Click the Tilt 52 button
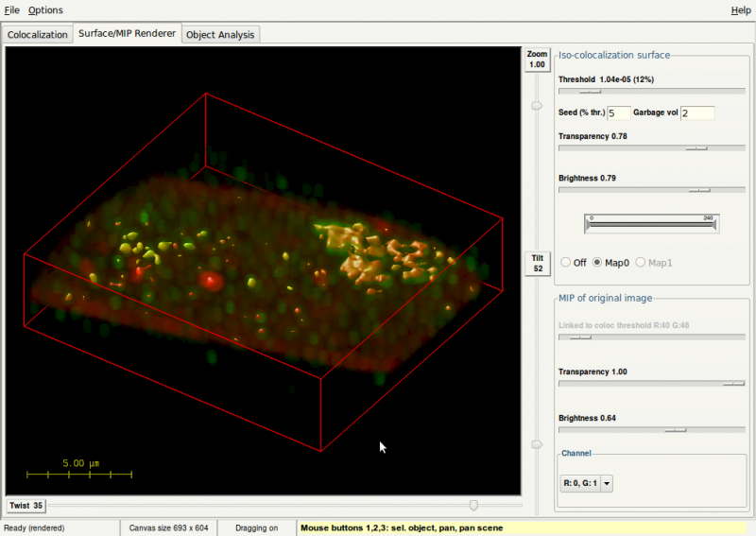 tap(537, 263)
